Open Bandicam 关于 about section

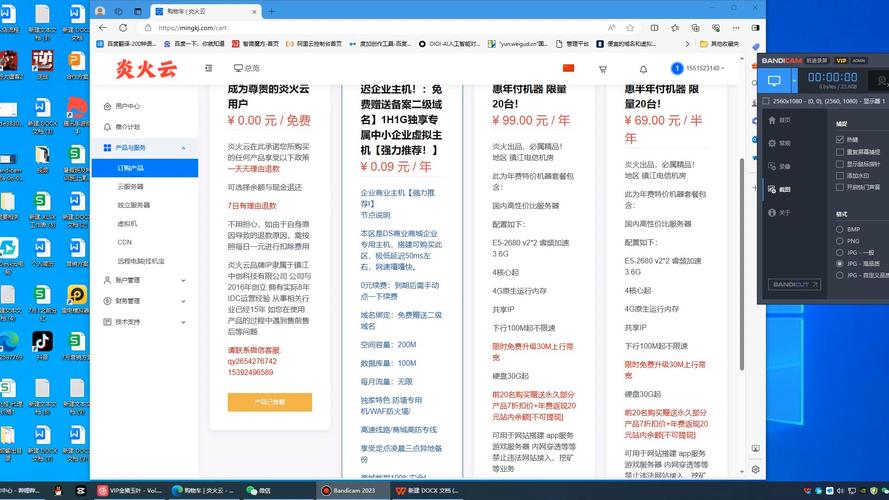tap(780, 213)
